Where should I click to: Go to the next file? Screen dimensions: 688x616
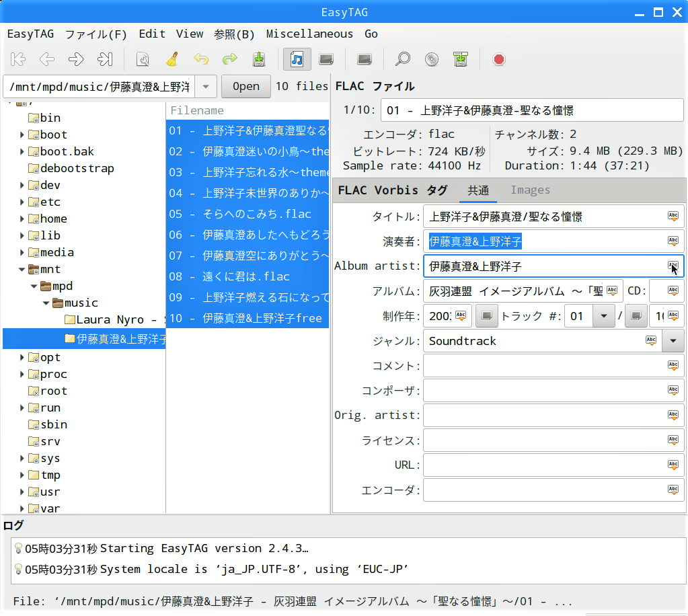(x=76, y=59)
